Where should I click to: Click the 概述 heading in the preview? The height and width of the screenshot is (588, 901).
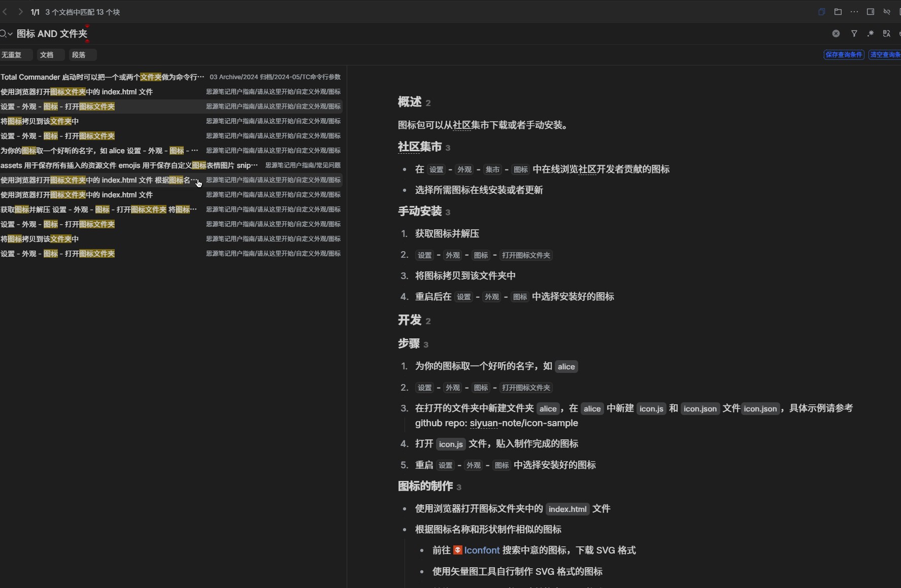pos(410,102)
